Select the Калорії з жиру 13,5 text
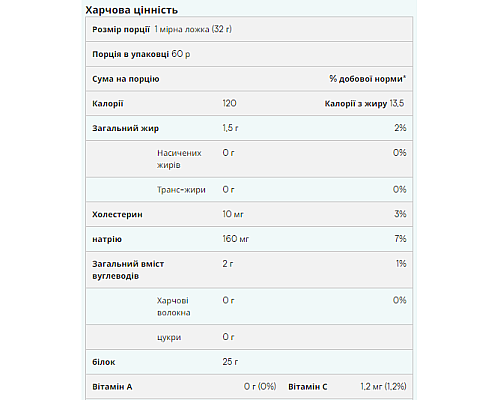The height and width of the screenshot is (400, 500). (x=364, y=104)
